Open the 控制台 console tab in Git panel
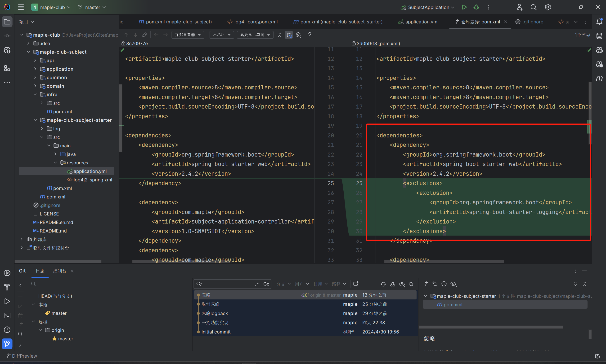The height and width of the screenshot is (364, 606). (60, 271)
